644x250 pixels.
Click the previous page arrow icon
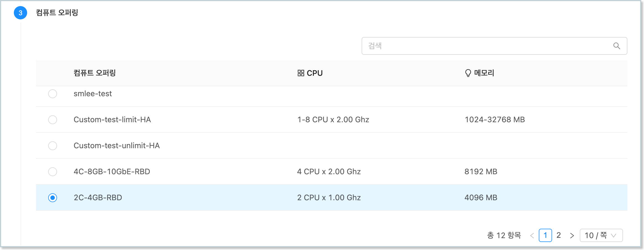tap(532, 235)
